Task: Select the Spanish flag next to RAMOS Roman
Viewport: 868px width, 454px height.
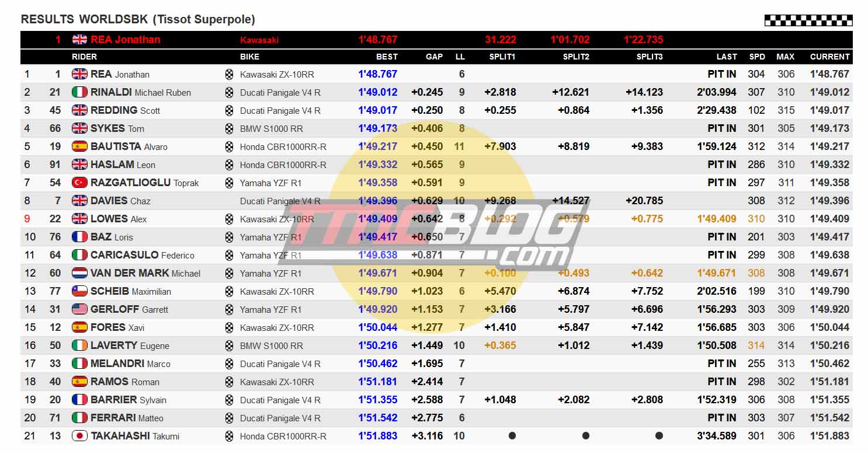Action: (x=79, y=382)
